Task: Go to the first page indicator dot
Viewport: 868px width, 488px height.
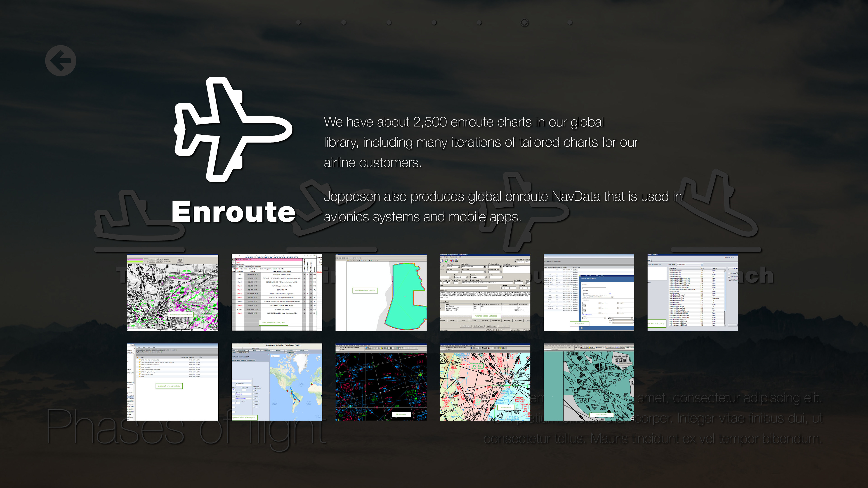Action: (299, 23)
